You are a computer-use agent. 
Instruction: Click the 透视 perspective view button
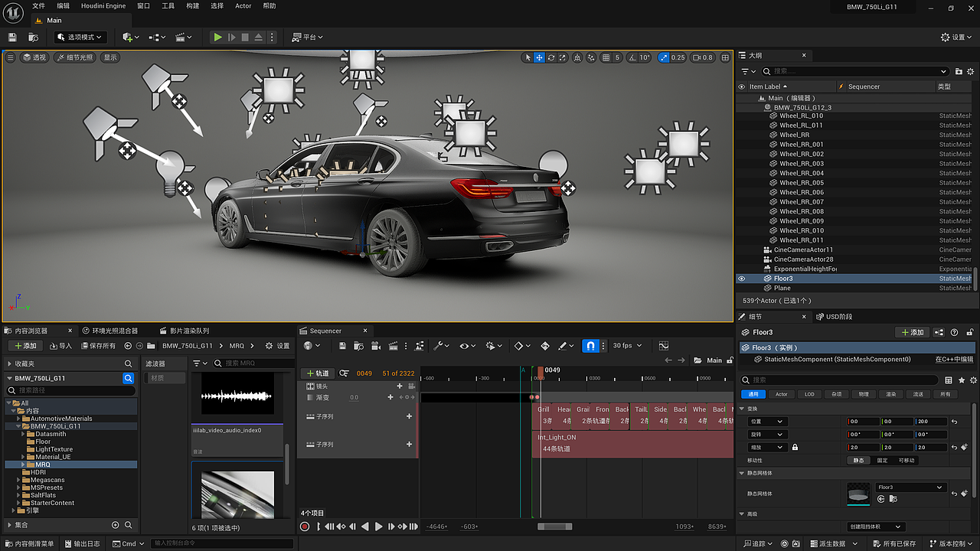[34, 57]
